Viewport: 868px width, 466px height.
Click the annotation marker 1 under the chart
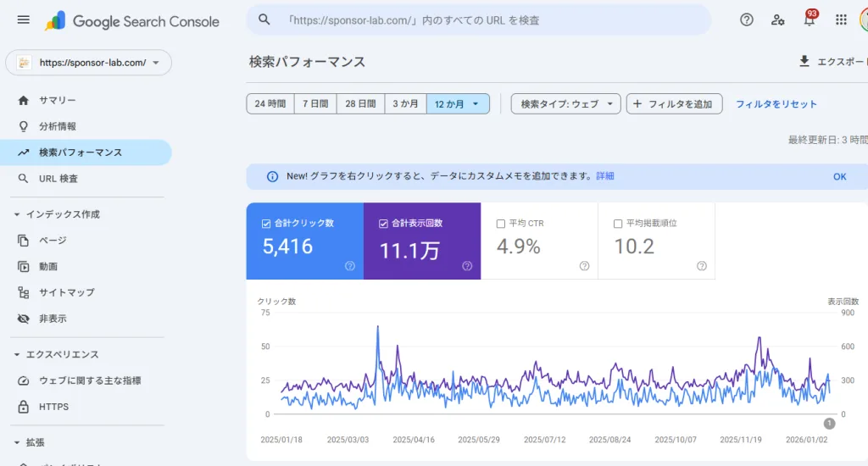pyautogui.click(x=829, y=424)
